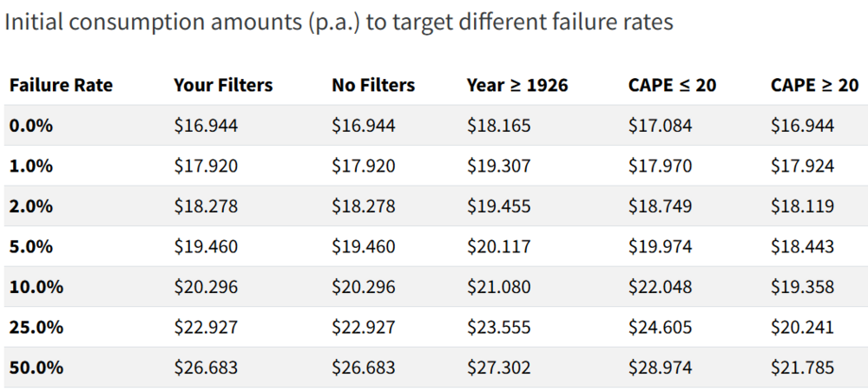Select the $22.048 cell in the 10.0% row
The height and width of the screenshot is (391, 868).
(660, 287)
